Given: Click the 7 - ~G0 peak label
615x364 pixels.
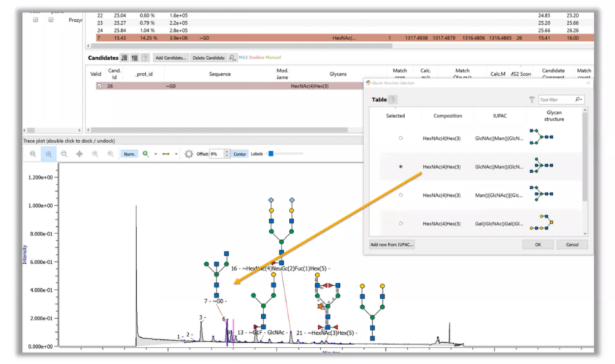Looking at the screenshot, I should (x=215, y=301).
